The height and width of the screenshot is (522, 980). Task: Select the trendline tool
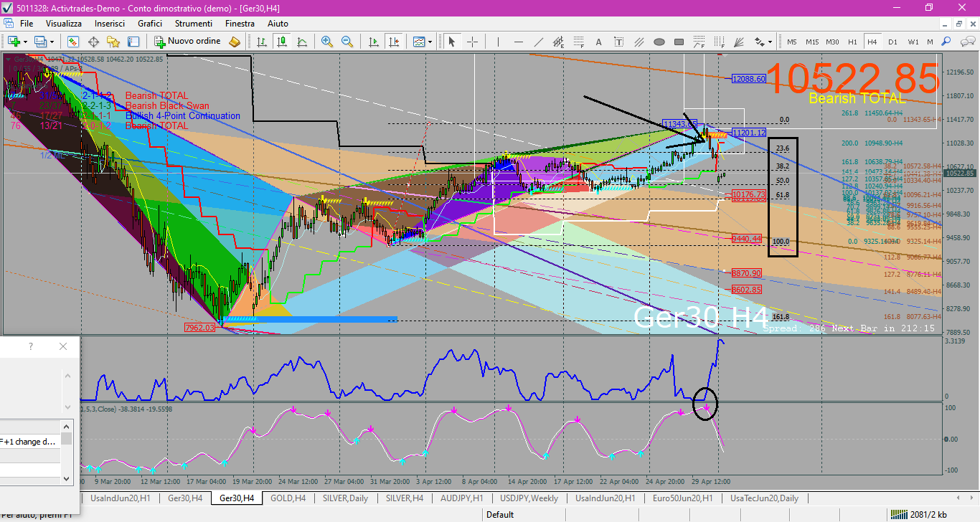pos(539,42)
